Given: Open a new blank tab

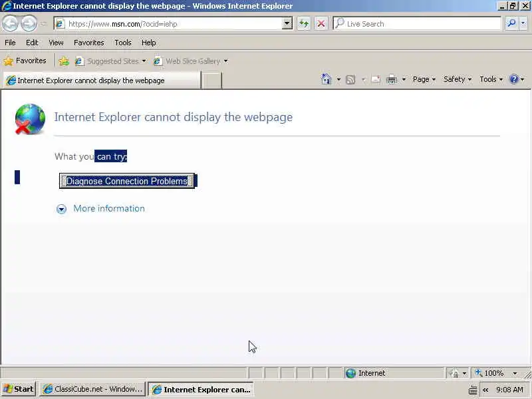Looking at the screenshot, I should click(211, 80).
